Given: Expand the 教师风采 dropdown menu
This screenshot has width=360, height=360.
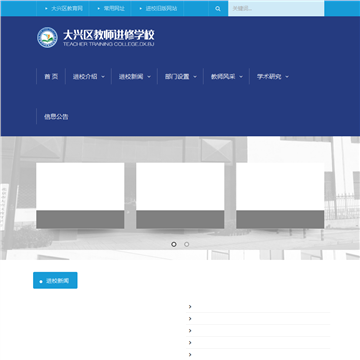Looking at the screenshot, I should [x=227, y=77].
